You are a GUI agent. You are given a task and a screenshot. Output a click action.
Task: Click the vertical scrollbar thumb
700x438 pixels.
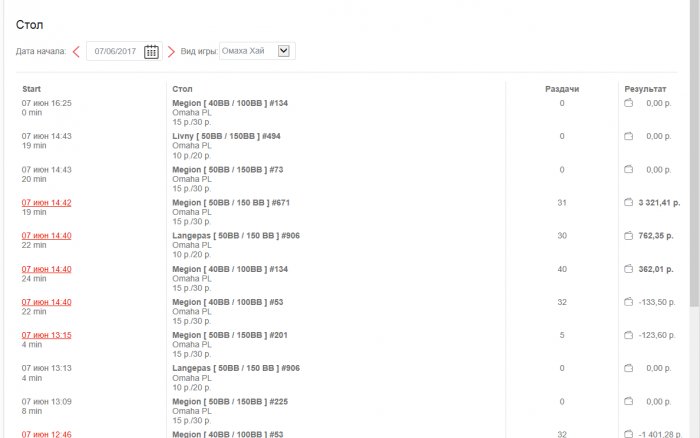tap(694, 152)
